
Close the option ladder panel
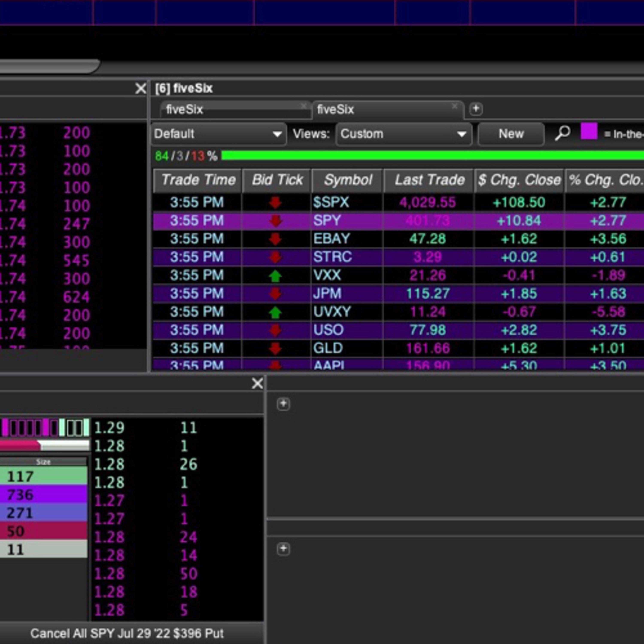click(257, 383)
